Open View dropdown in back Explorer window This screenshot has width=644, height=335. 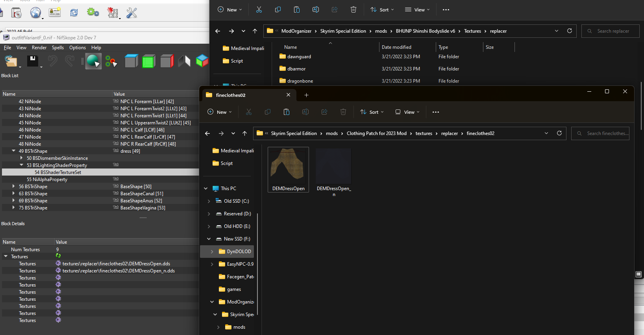417,10
